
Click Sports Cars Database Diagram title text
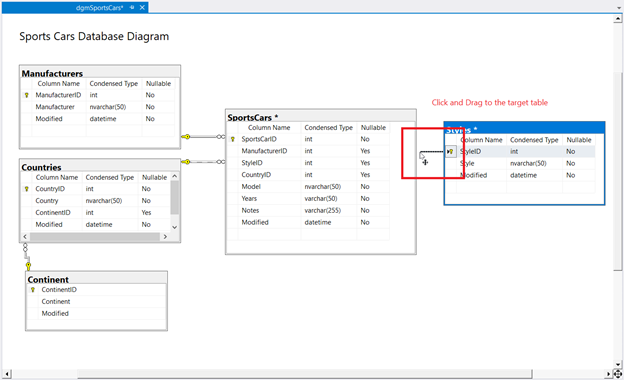pos(94,36)
